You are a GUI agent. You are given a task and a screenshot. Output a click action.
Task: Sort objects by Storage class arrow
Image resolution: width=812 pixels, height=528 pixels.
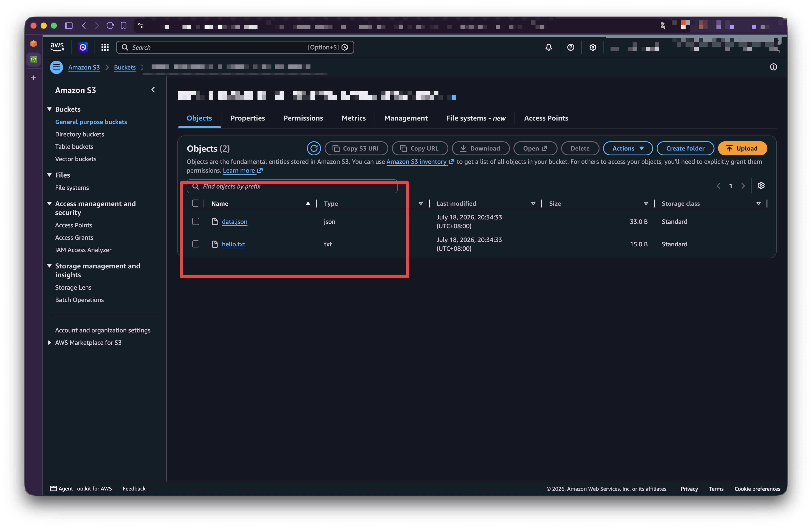758,204
